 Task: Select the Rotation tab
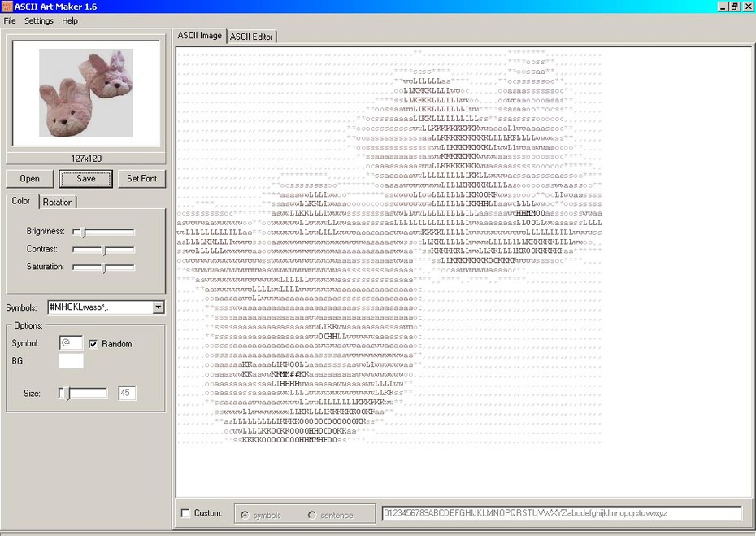(58, 203)
